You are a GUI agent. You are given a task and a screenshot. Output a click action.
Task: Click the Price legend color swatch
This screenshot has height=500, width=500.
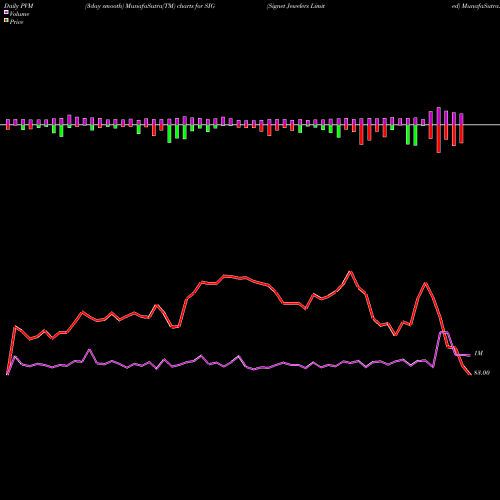tap(6, 21)
